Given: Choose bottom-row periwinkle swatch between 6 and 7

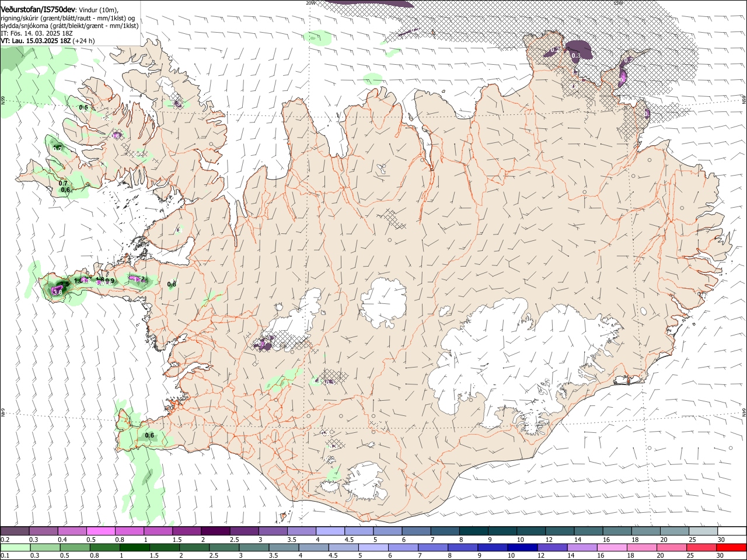Looking at the screenshot, I should click(403, 547).
